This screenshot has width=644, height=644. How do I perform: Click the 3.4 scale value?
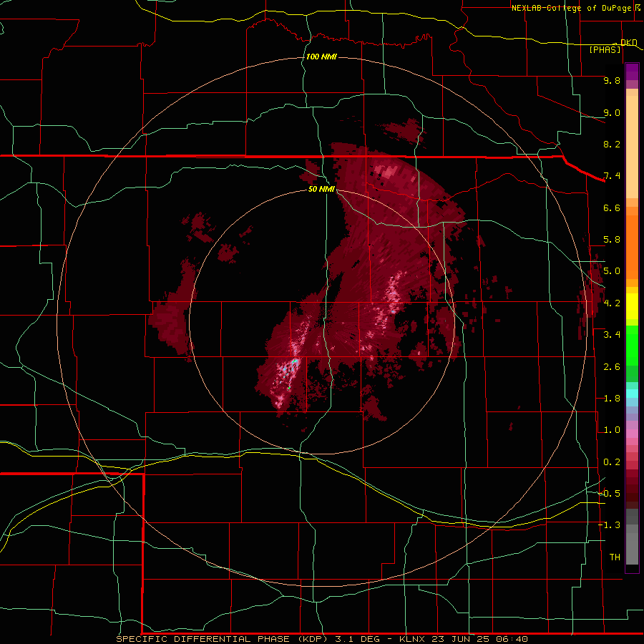coord(612,335)
